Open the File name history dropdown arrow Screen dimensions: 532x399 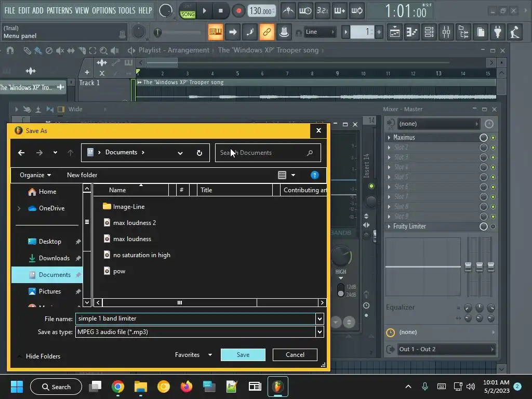point(320,318)
